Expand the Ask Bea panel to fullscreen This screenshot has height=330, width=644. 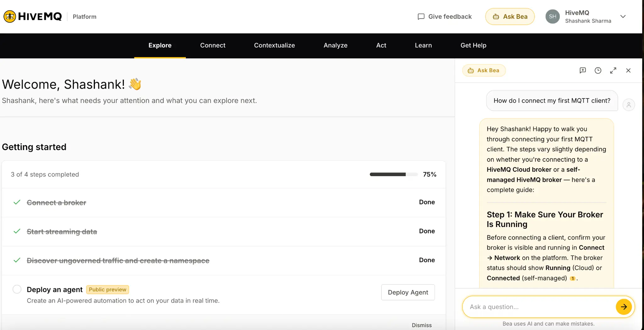[x=613, y=70]
